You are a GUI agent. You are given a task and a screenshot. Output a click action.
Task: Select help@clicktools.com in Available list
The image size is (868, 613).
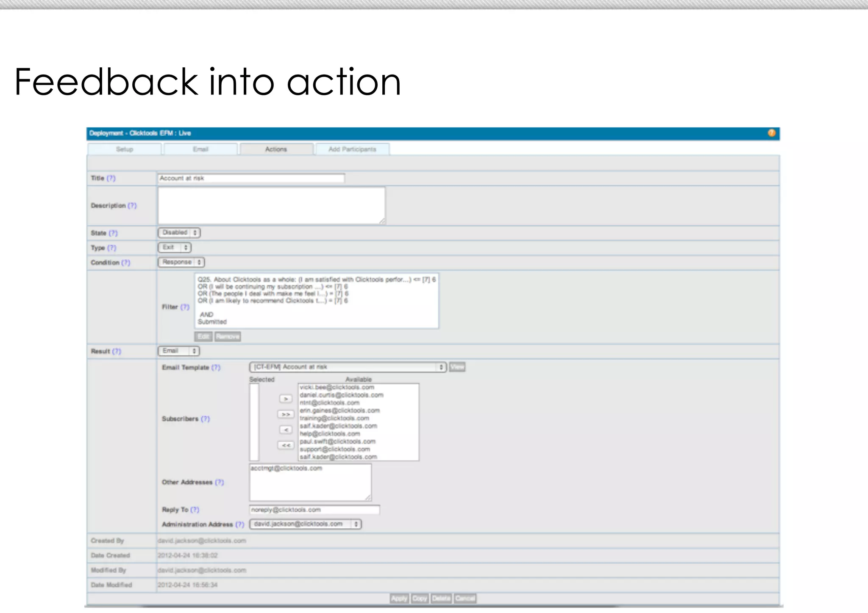pos(330,434)
